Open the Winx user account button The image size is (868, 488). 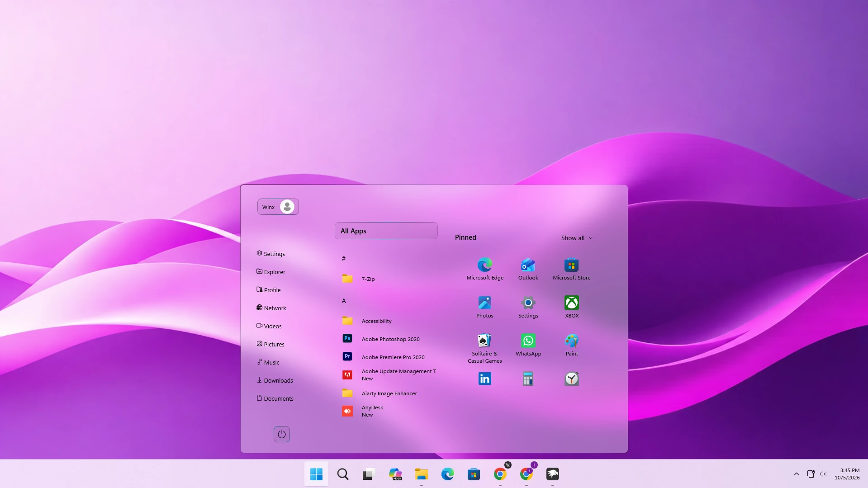pos(278,207)
